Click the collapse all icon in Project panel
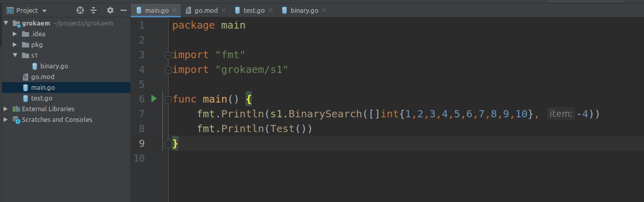The image size is (644, 202). click(x=93, y=10)
